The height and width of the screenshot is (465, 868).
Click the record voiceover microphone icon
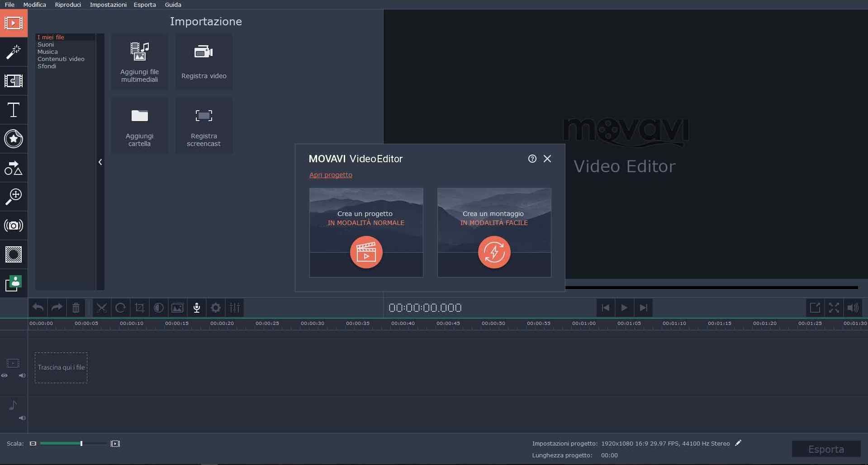click(x=197, y=308)
